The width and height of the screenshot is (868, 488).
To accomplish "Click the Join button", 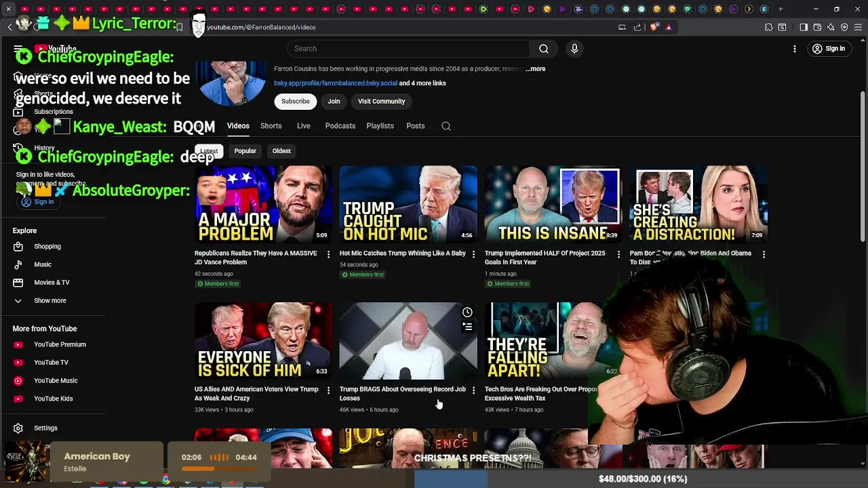I will (x=334, y=102).
